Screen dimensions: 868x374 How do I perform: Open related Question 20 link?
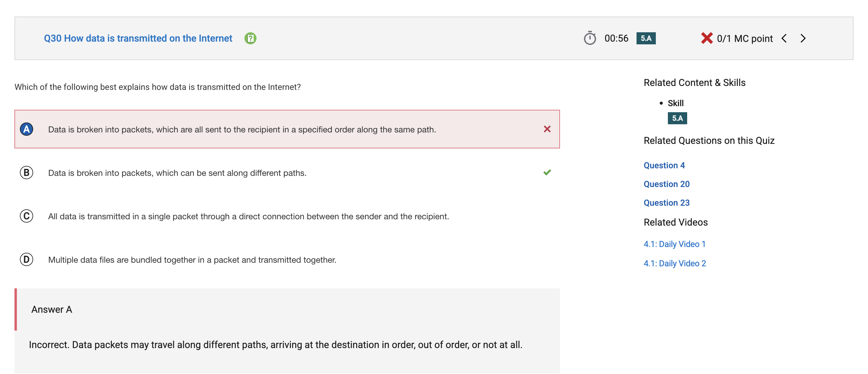(x=666, y=184)
